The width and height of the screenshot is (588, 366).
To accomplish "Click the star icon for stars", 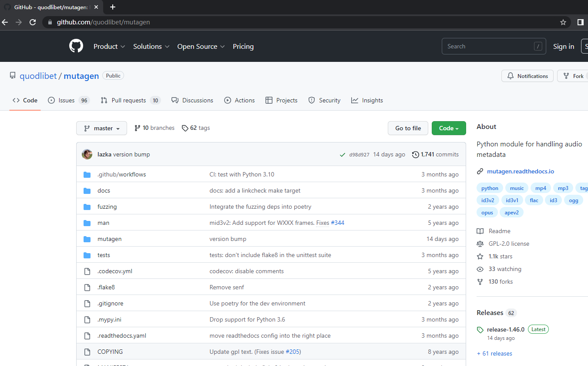I will (480, 257).
